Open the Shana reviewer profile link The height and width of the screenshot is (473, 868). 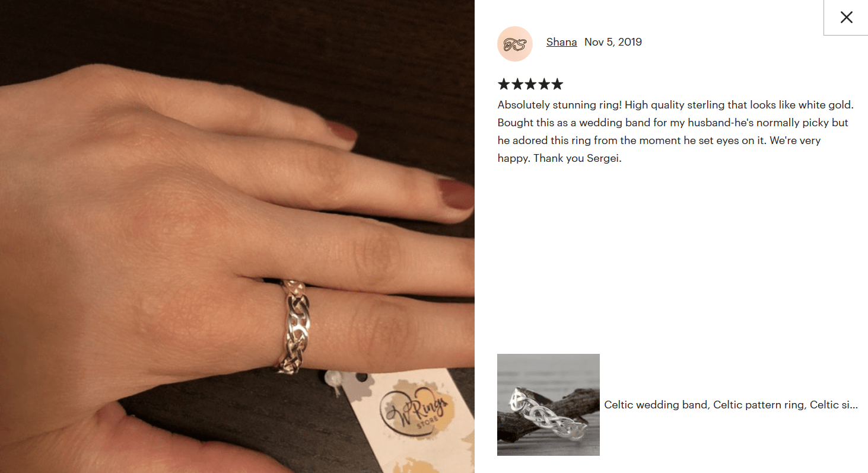point(561,42)
